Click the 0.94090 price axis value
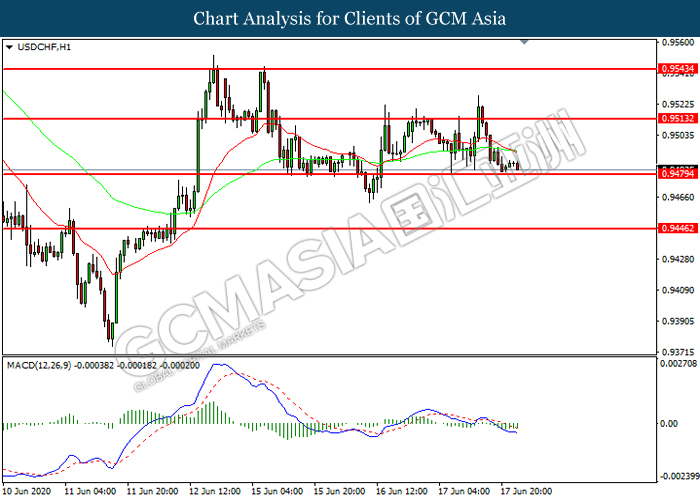 coord(678,290)
